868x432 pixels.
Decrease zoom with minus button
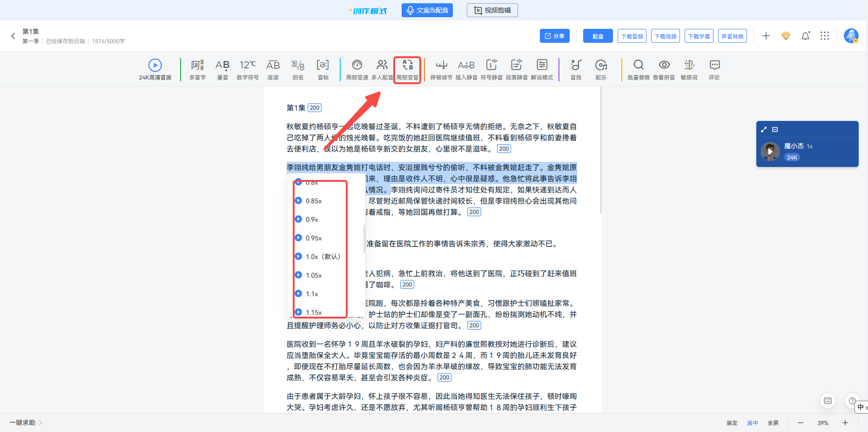pyautogui.click(x=801, y=423)
